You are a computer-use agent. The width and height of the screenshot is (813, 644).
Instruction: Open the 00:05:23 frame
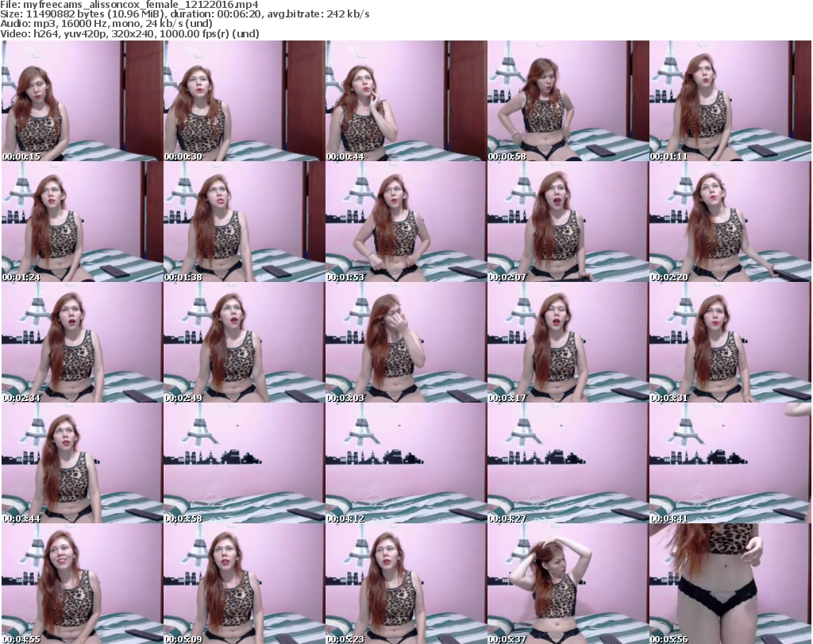(406, 584)
